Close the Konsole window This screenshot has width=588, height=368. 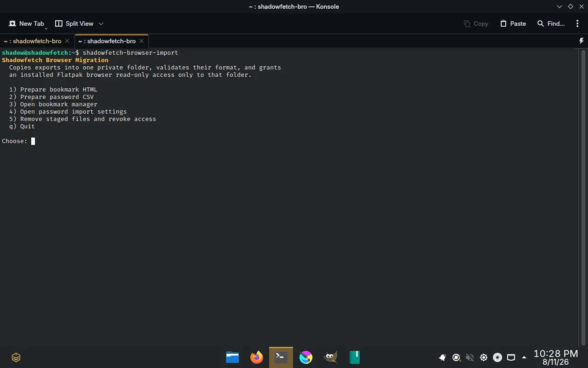pos(581,6)
